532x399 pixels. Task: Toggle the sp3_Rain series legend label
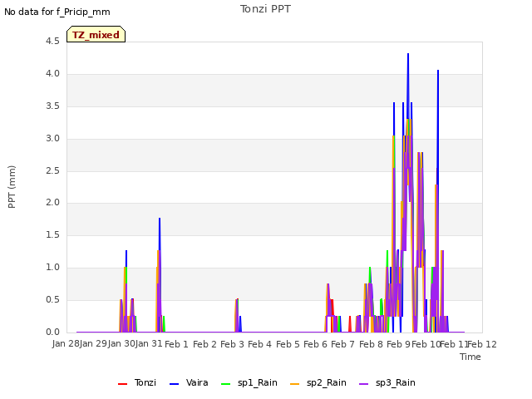pos(396,382)
